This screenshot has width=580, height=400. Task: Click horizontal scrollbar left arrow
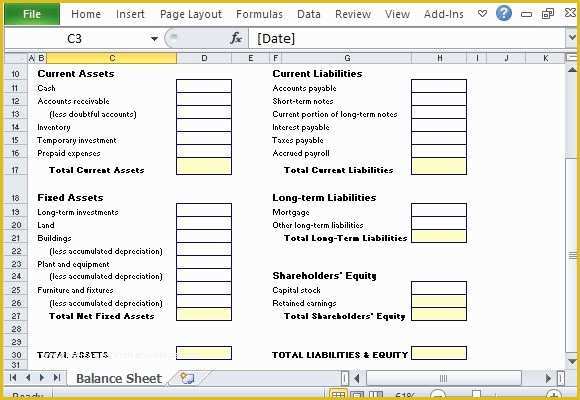[x=357, y=378]
